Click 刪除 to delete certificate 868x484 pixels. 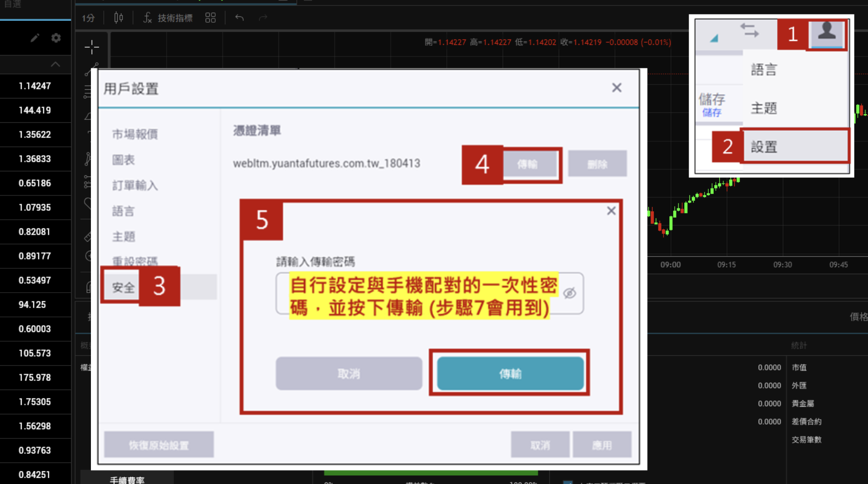597,164
